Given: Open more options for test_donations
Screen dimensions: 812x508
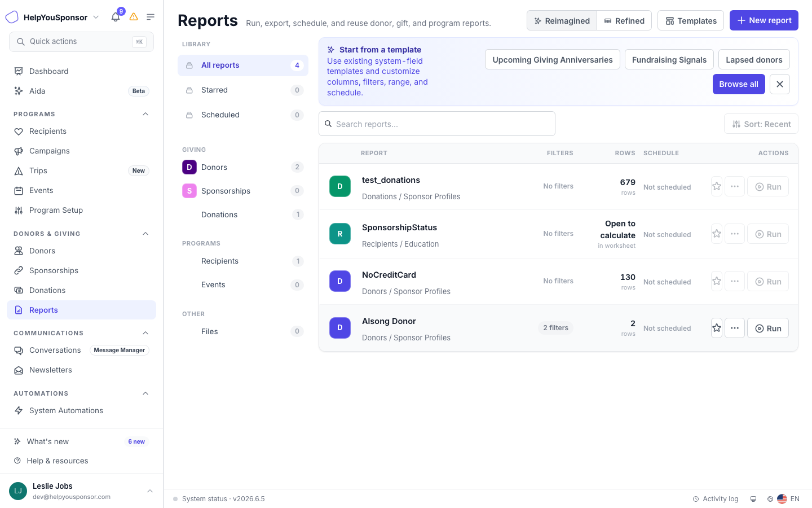Looking at the screenshot, I should 735,187.
